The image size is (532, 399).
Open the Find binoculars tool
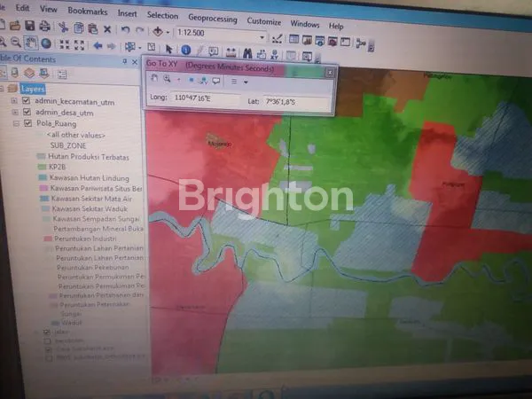coord(247,53)
